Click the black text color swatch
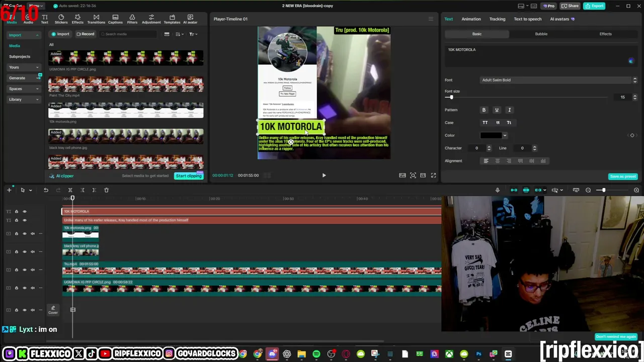This screenshot has height=362, width=644. [491, 136]
